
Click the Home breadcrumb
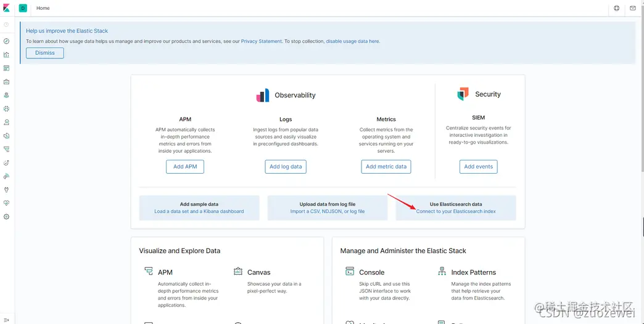tap(43, 8)
